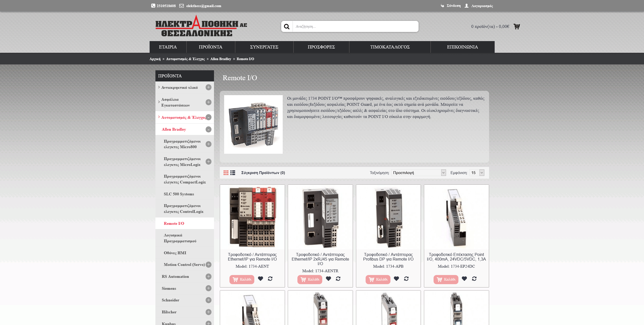Image resolution: width=644 pixels, height=325 pixels.
Task: Open the ΣΥΝΕΡΓΑΤΕΣ menu
Action: click(x=264, y=47)
